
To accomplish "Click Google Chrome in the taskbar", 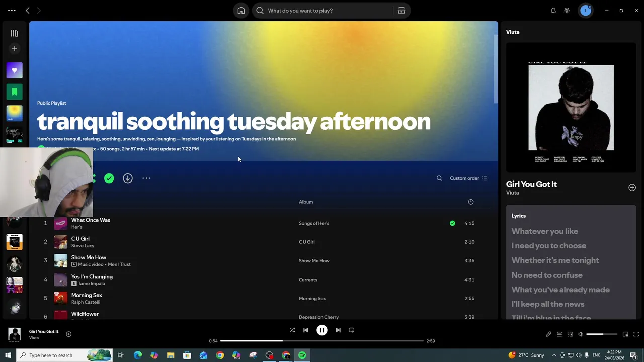I will click(x=220, y=355).
